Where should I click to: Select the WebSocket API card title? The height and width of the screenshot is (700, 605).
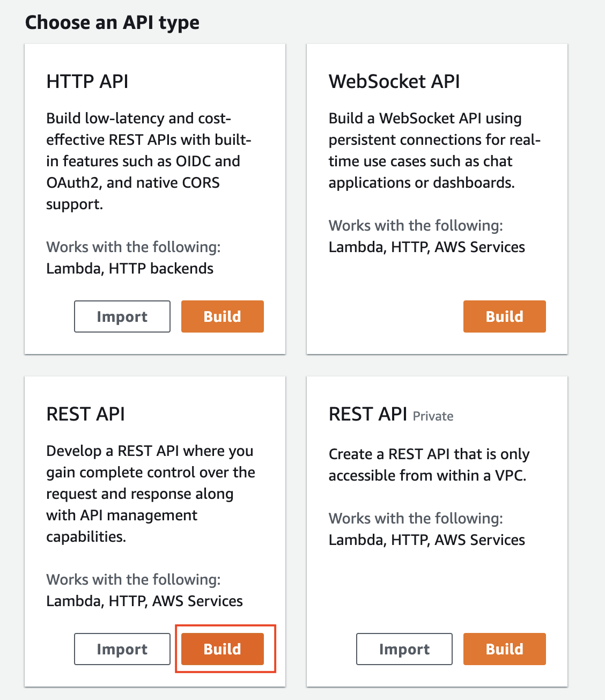click(394, 82)
